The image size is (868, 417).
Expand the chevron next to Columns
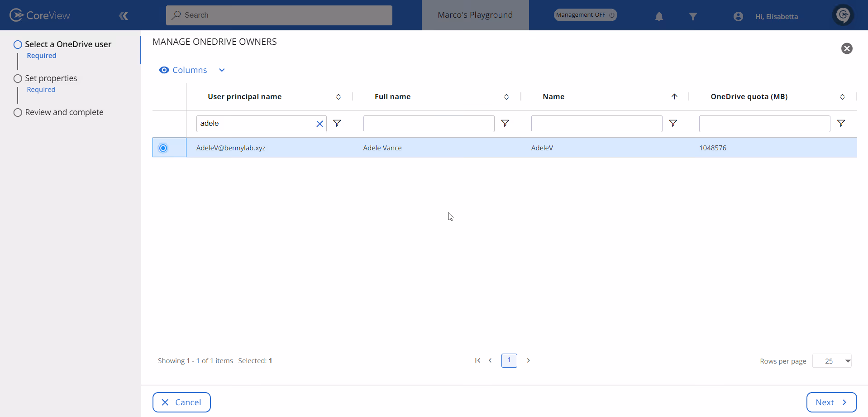221,70
